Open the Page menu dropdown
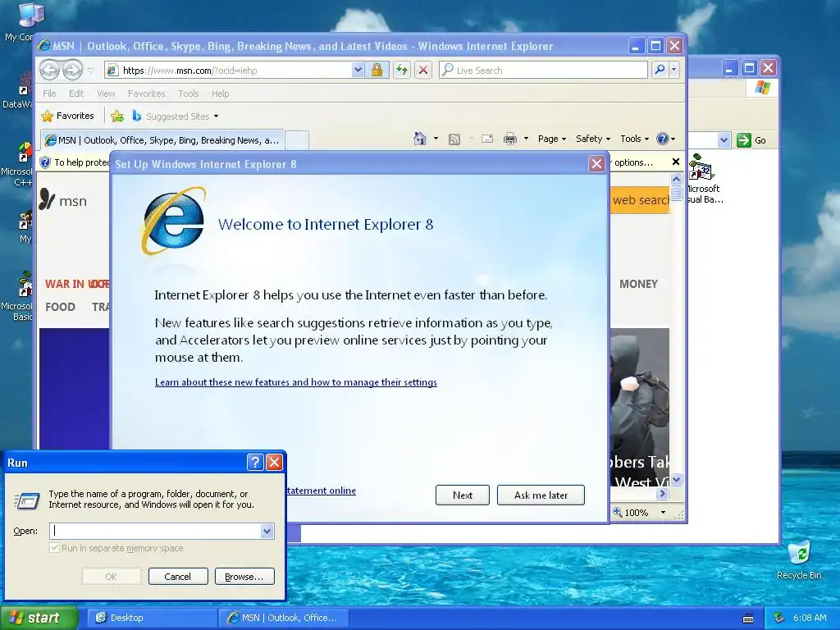This screenshot has height=630, width=840. (552, 139)
